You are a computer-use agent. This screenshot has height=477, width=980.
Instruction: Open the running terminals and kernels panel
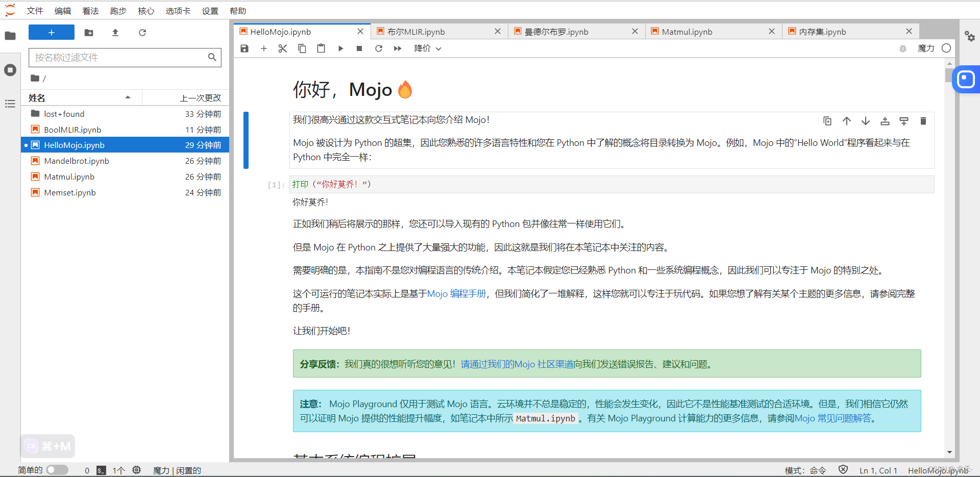click(x=10, y=70)
